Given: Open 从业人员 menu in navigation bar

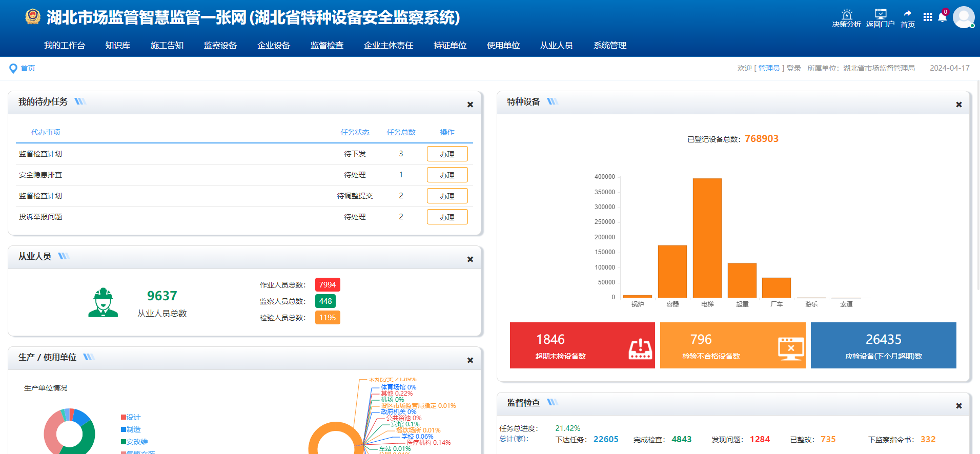Looking at the screenshot, I should 557,46.
